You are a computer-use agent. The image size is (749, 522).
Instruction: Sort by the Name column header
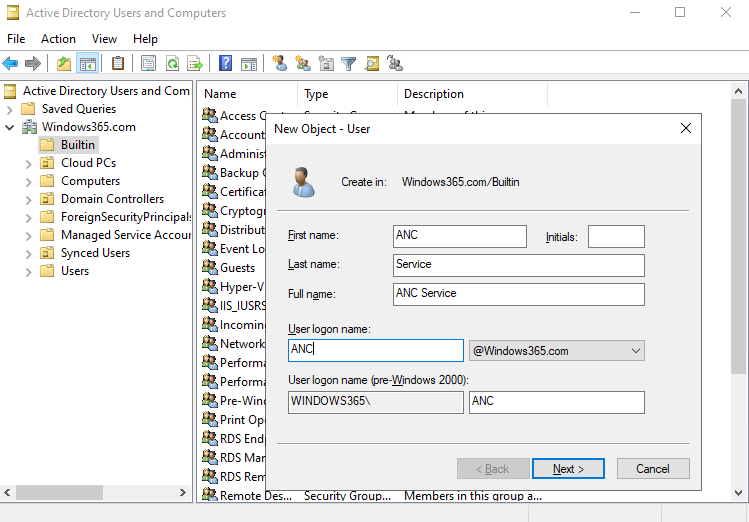[x=248, y=94]
